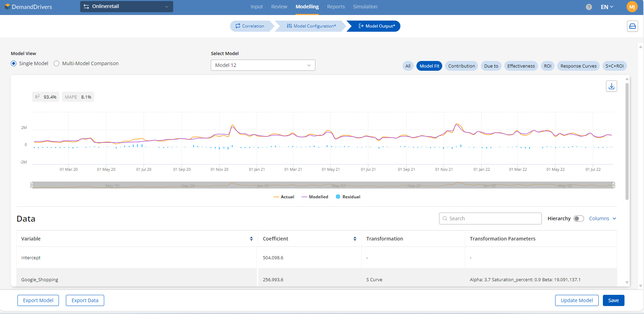The width and height of the screenshot is (644, 314).
Task: Click the left handle of chart range slider
Action: 32,185
